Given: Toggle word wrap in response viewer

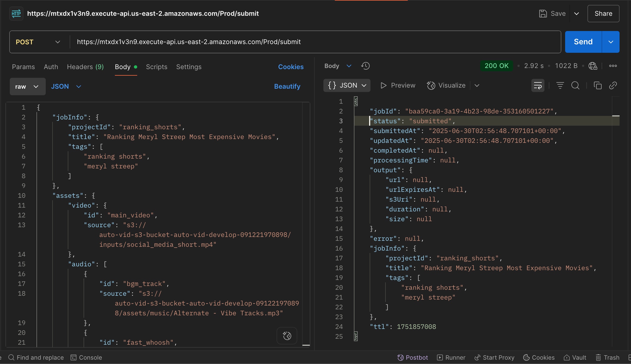Looking at the screenshot, I should pyautogui.click(x=538, y=85).
